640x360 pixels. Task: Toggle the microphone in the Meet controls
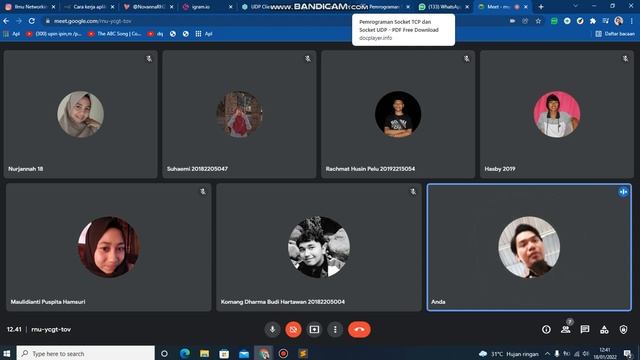[272, 329]
